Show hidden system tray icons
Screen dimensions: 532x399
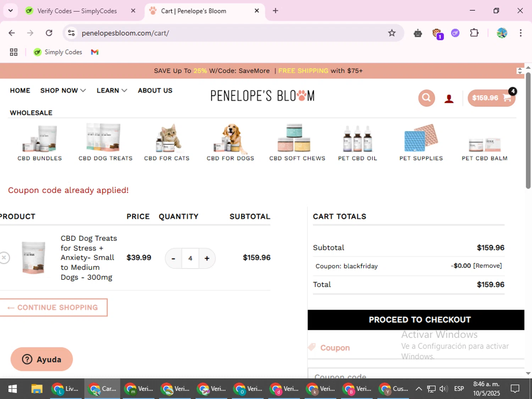tap(419, 389)
